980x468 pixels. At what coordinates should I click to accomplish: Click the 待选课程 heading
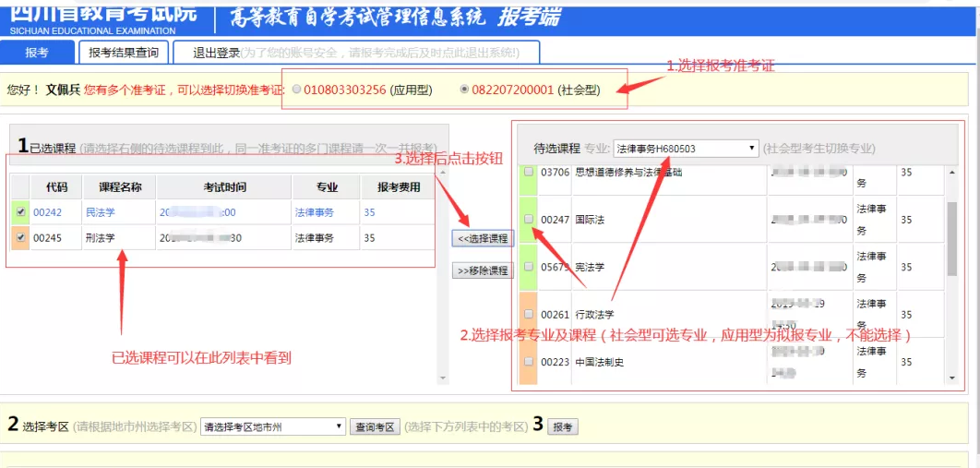[556, 149]
